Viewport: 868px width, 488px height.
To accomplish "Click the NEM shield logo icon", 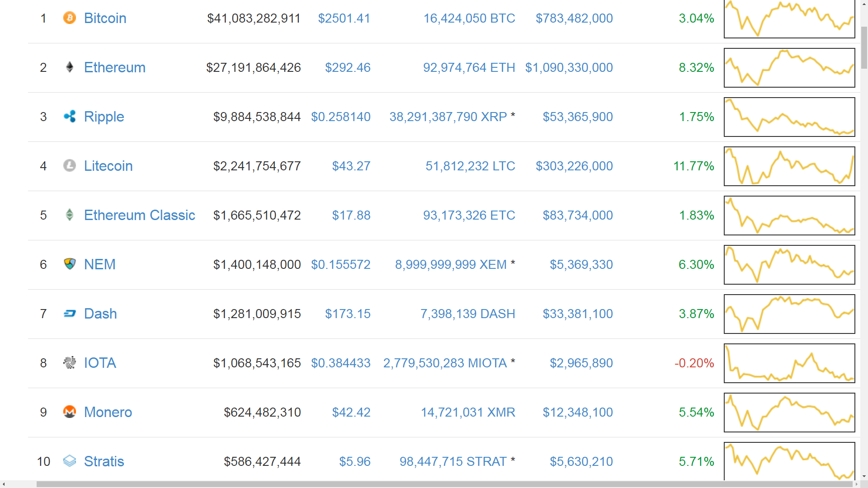I will coord(69,264).
